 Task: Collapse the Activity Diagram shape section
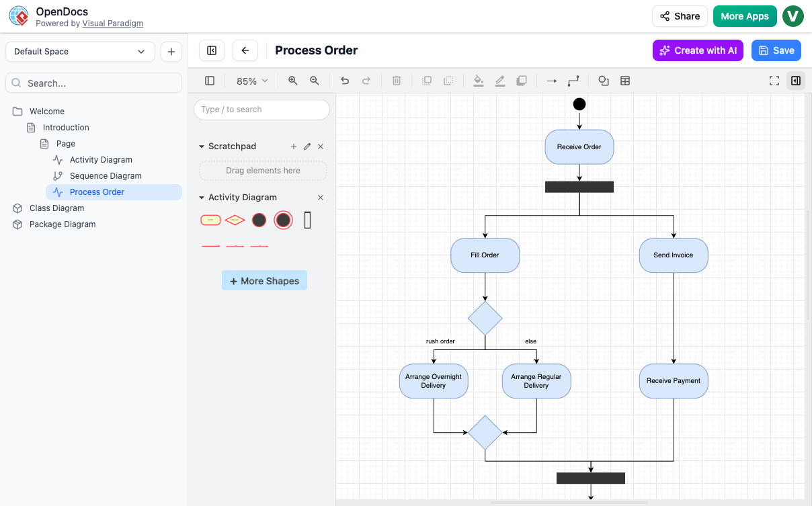[200, 197]
